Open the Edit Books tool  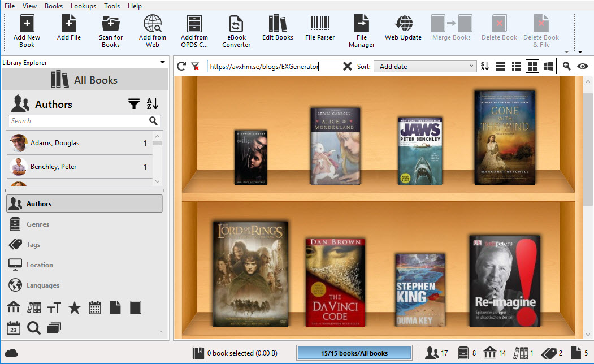[x=278, y=24]
